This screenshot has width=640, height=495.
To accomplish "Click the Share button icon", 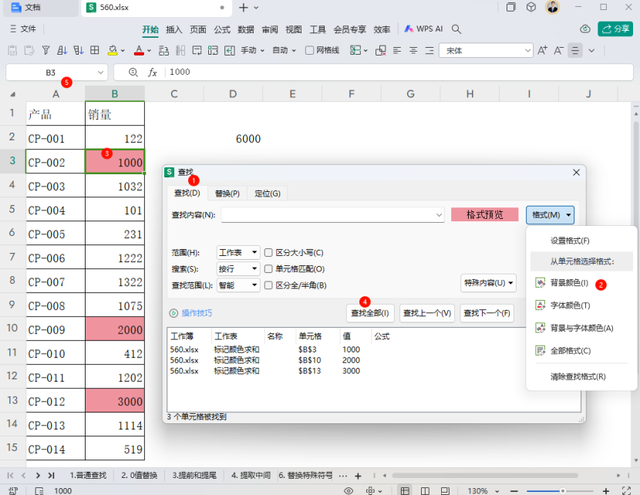I will click(x=615, y=29).
